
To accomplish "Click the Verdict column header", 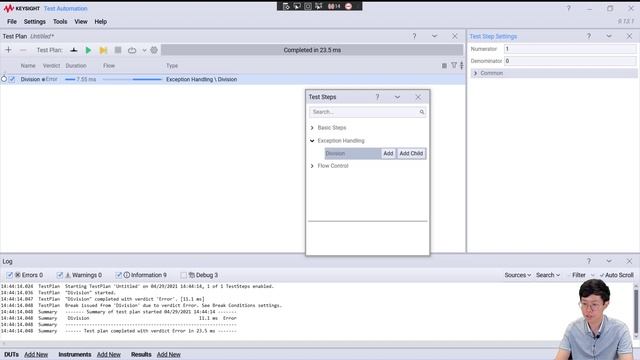I will (51, 65).
